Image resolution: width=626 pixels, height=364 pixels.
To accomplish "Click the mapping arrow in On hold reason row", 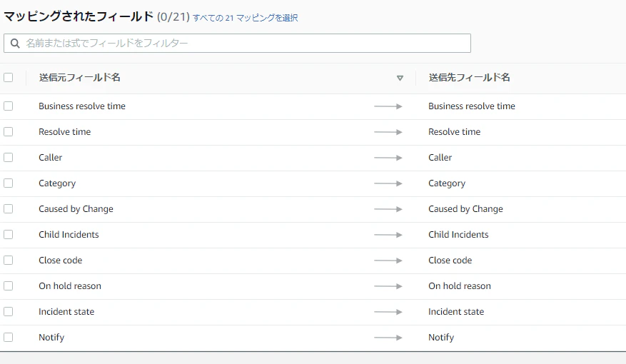I will [x=388, y=286].
